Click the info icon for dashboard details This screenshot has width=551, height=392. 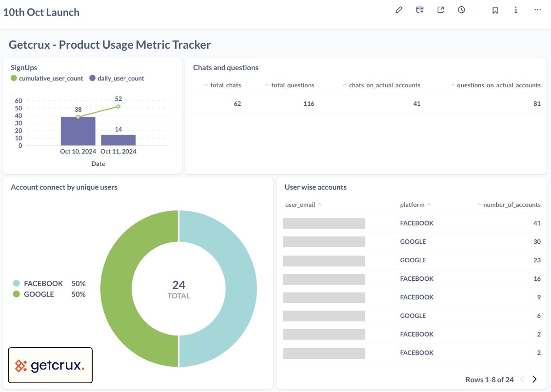point(515,9)
